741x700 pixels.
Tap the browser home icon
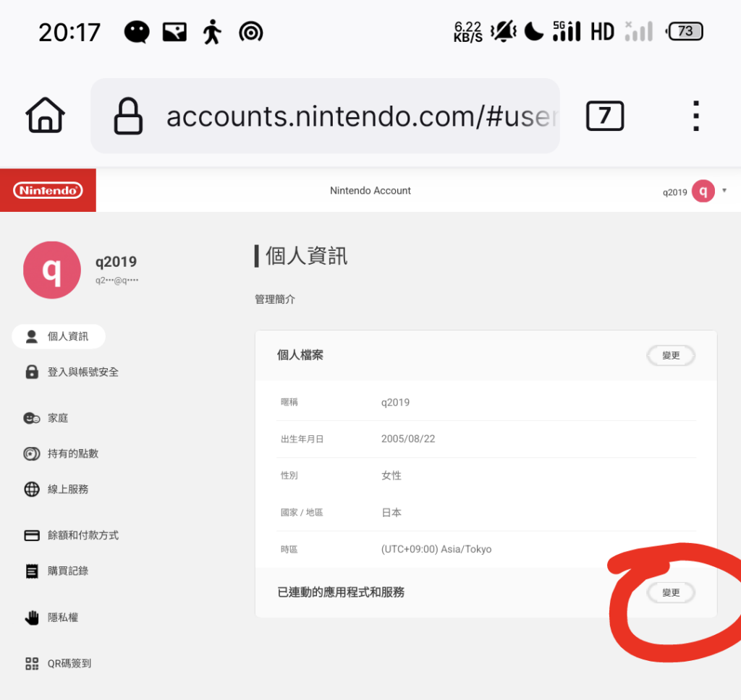46,115
